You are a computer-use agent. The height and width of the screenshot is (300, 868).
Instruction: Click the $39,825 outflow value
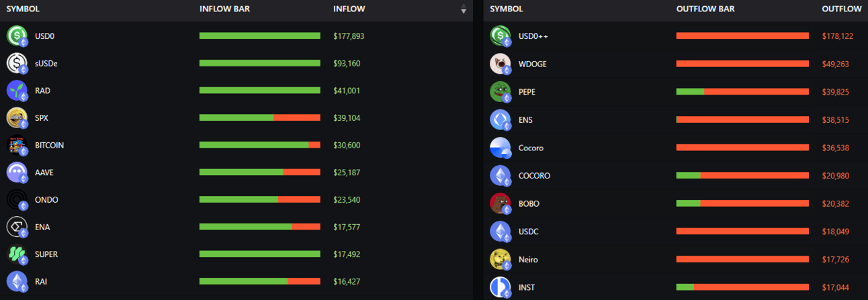(836, 92)
